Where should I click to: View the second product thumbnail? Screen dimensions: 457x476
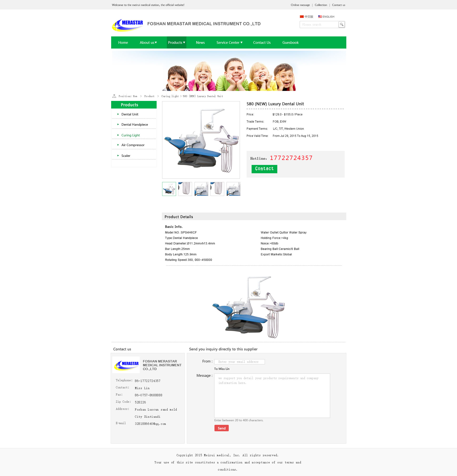[x=185, y=189]
